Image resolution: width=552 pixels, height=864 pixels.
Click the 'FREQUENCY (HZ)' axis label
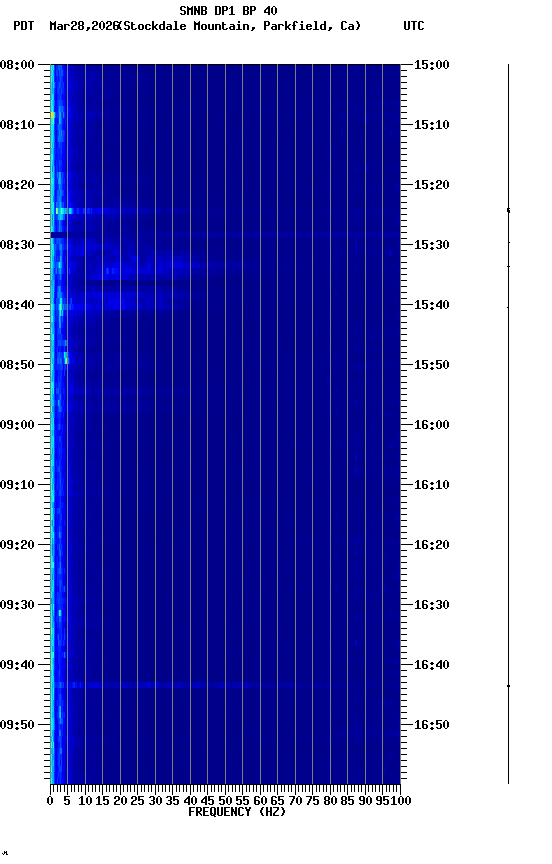[x=237, y=812]
